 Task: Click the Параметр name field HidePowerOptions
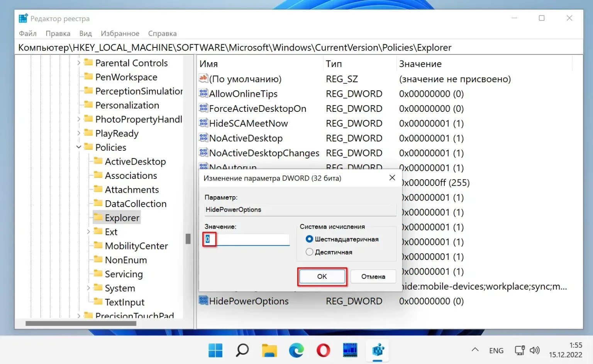[300, 209]
